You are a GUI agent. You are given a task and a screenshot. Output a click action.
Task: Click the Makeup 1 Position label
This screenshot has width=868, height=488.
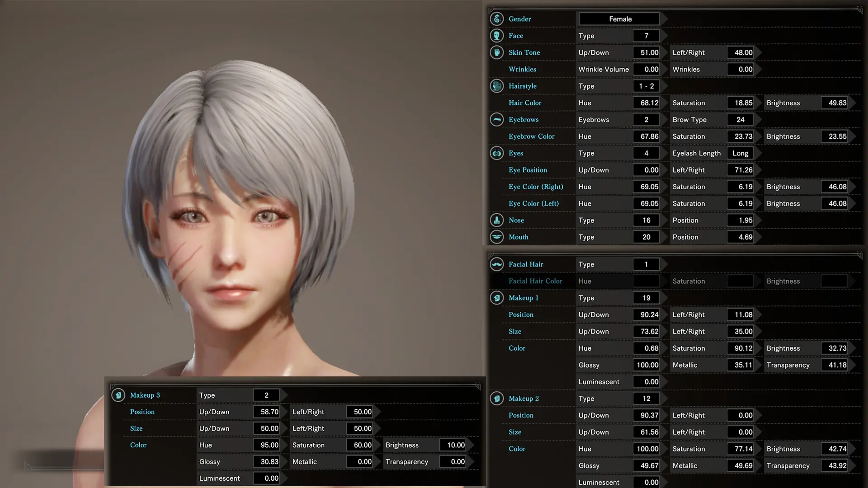click(521, 314)
